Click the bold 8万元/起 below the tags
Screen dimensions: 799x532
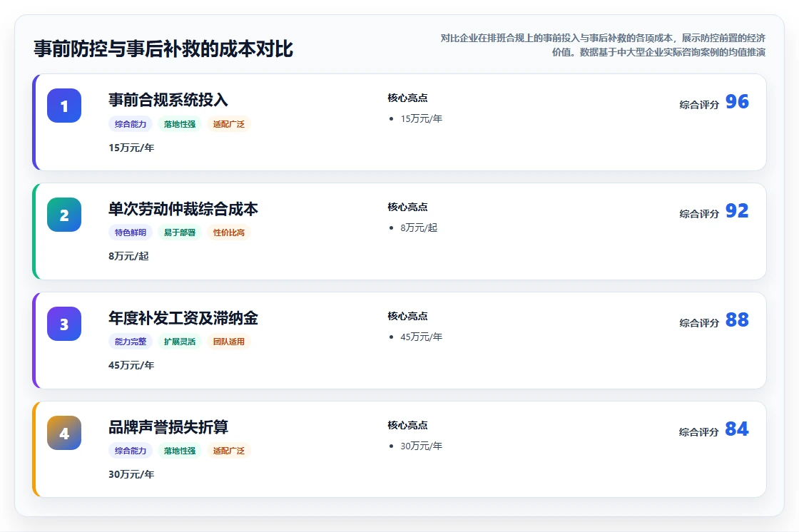(x=128, y=256)
